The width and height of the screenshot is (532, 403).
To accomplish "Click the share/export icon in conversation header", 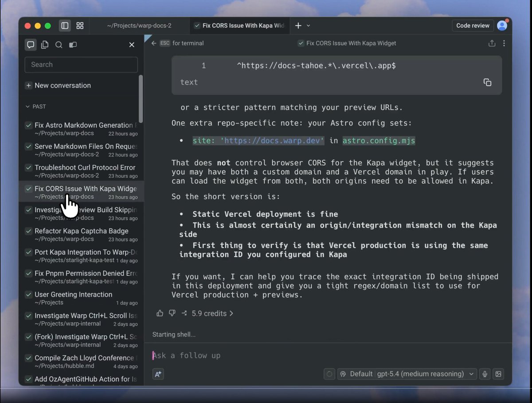I will click(492, 43).
